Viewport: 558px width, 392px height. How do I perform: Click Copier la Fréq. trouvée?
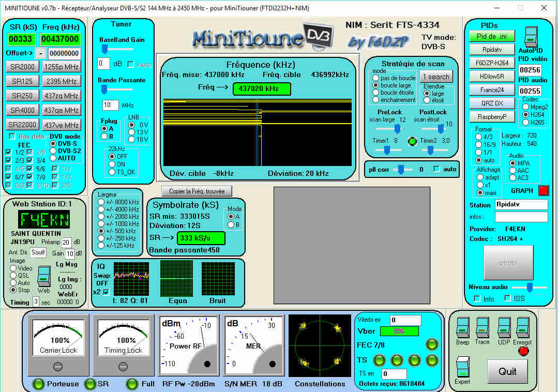point(197,191)
